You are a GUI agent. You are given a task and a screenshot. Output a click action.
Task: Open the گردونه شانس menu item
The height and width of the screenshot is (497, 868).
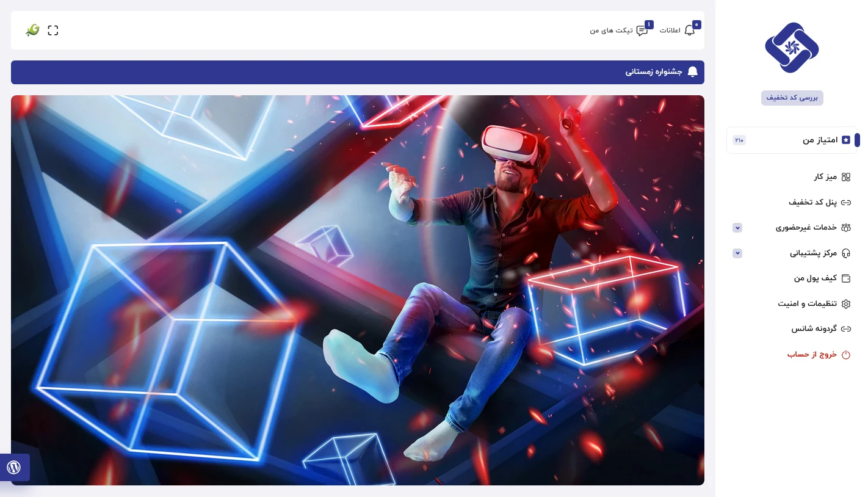coord(815,329)
